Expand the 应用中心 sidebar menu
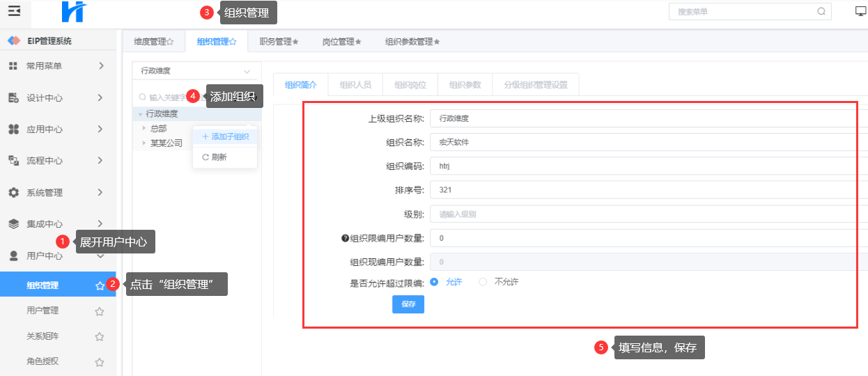The width and height of the screenshot is (868, 376). [101, 130]
